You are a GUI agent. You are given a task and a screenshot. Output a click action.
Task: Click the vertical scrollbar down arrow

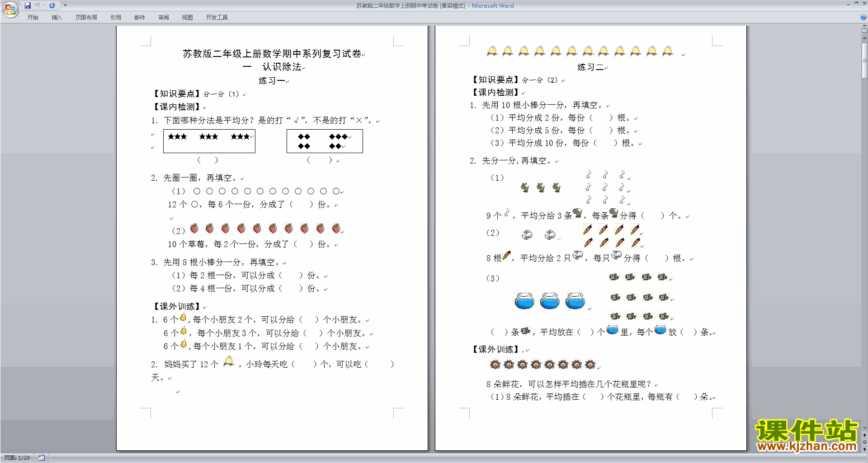(865, 428)
